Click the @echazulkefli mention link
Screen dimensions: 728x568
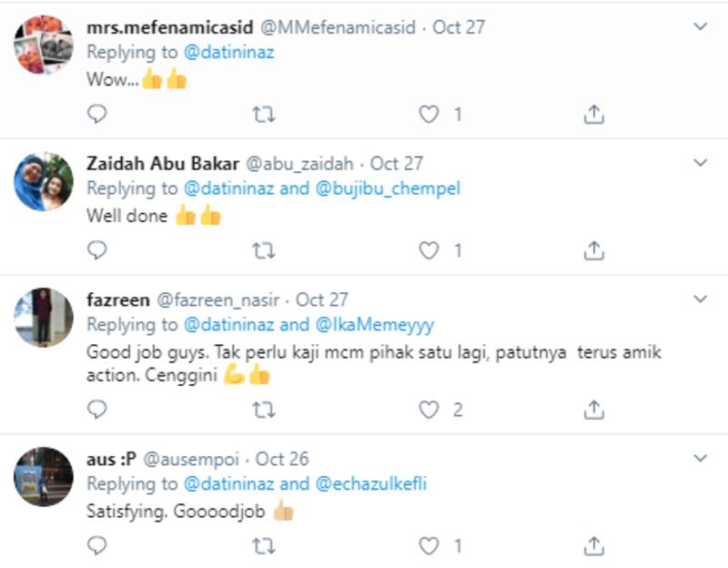370,484
